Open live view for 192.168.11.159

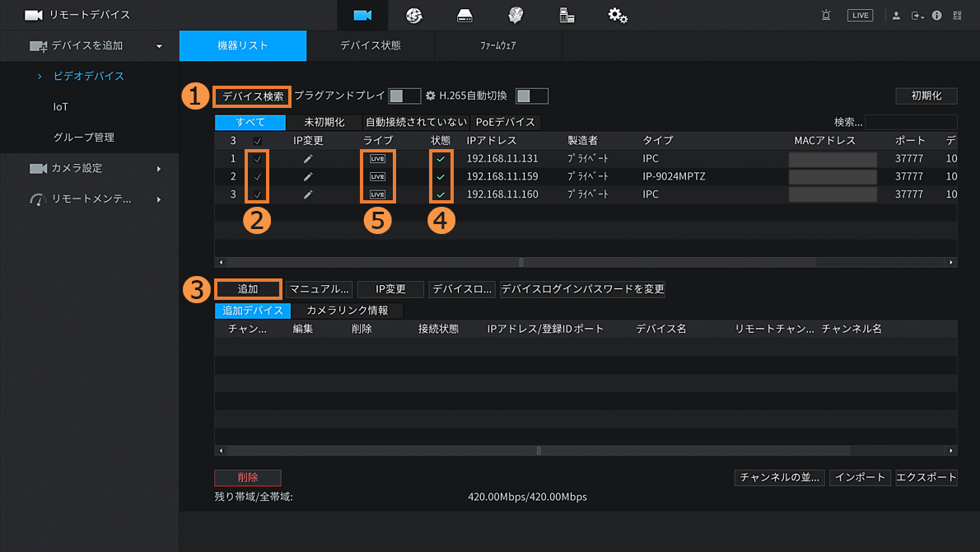[x=377, y=177]
